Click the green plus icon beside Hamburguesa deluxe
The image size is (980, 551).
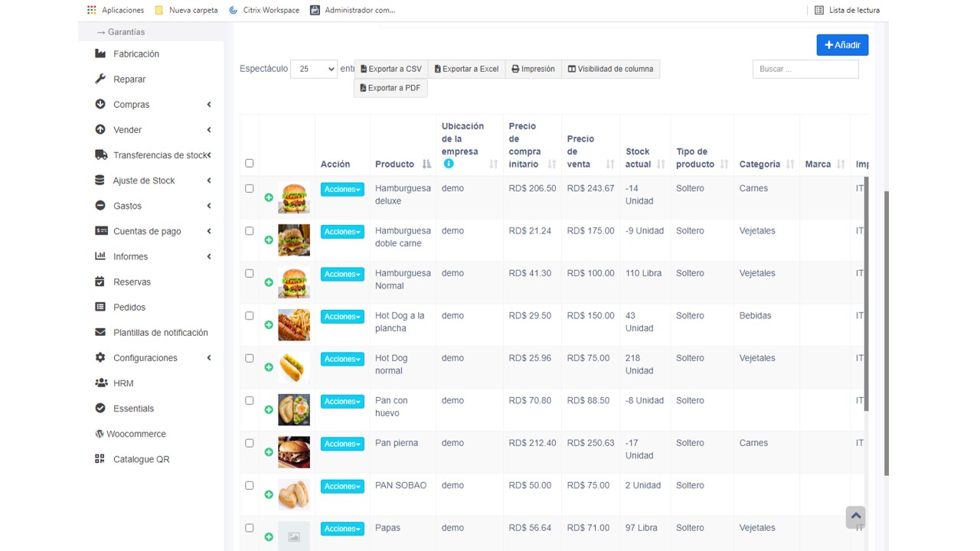tap(269, 197)
